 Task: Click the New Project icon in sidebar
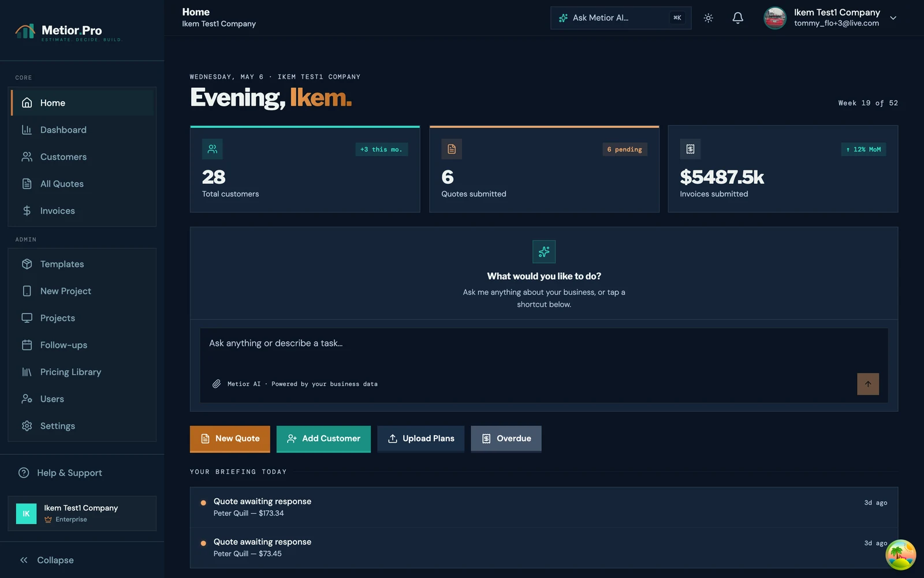pyautogui.click(x=27, y=291)
